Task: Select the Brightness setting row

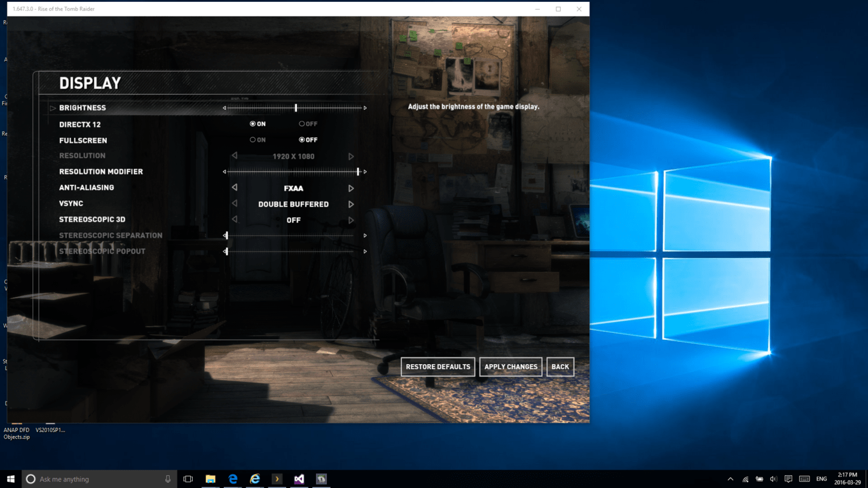Action: pyautogui.click(x=83, y=108)
